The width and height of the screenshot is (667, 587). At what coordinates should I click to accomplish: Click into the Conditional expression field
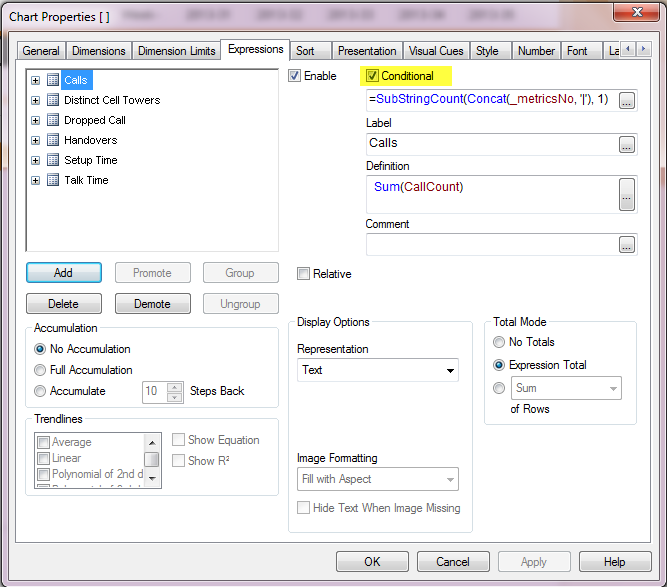click(x=492, y=100)
